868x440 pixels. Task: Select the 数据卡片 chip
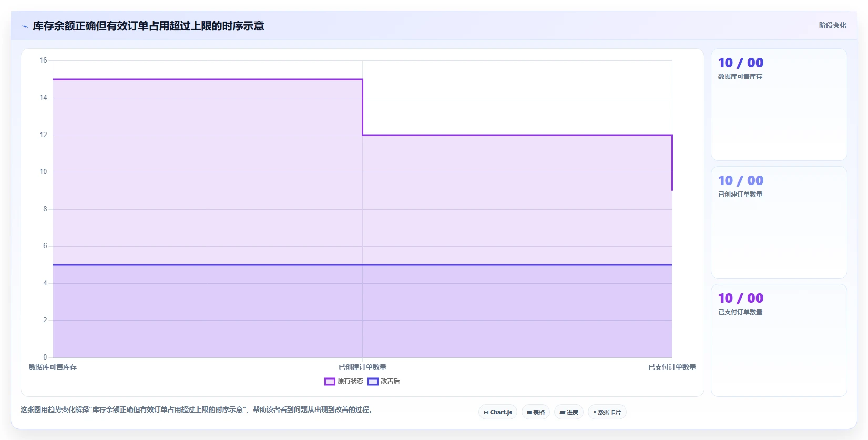point(607,412)
